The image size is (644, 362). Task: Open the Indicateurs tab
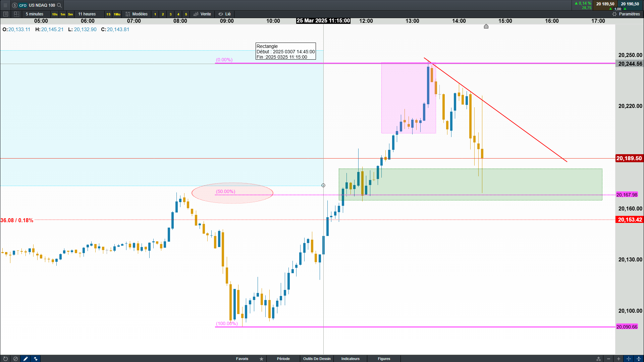click(x=350, y=359)
